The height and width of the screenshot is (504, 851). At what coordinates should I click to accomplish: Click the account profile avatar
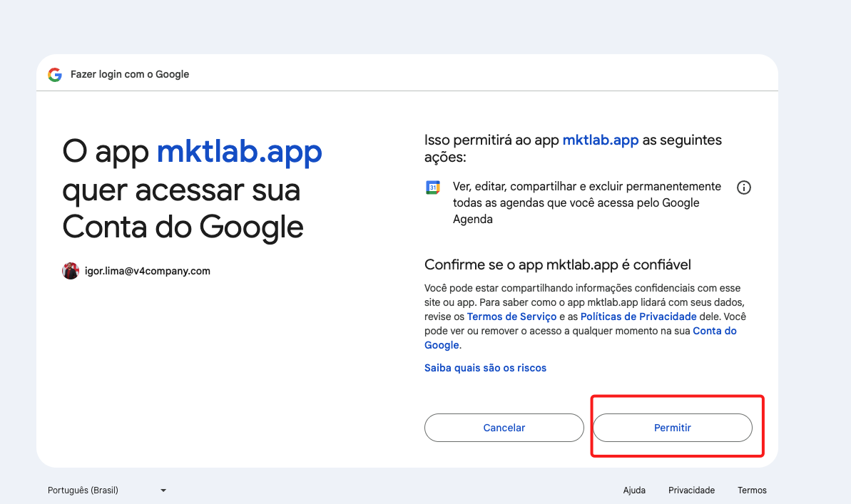coord(71,271)
